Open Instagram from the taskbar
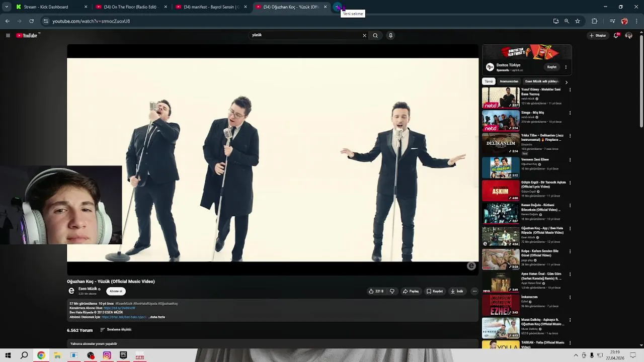644x362 pixels. 107,355
